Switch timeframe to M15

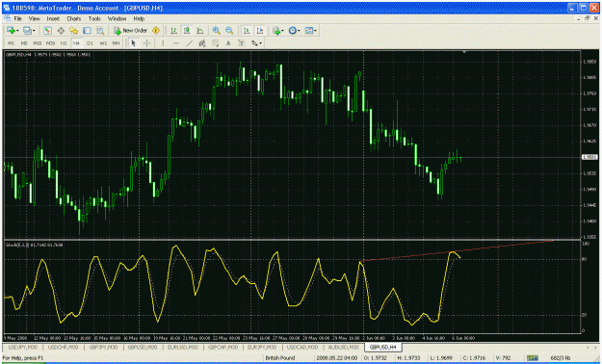click(38, 43)
